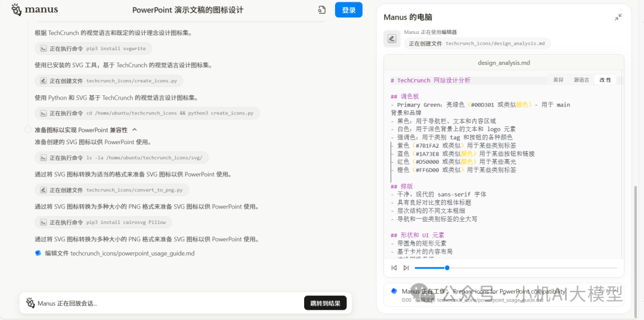The width and height of the screenshot is (644, 320).
Task: Click edit icon in convert_to_png.py chip
Action: coord(43,190)
